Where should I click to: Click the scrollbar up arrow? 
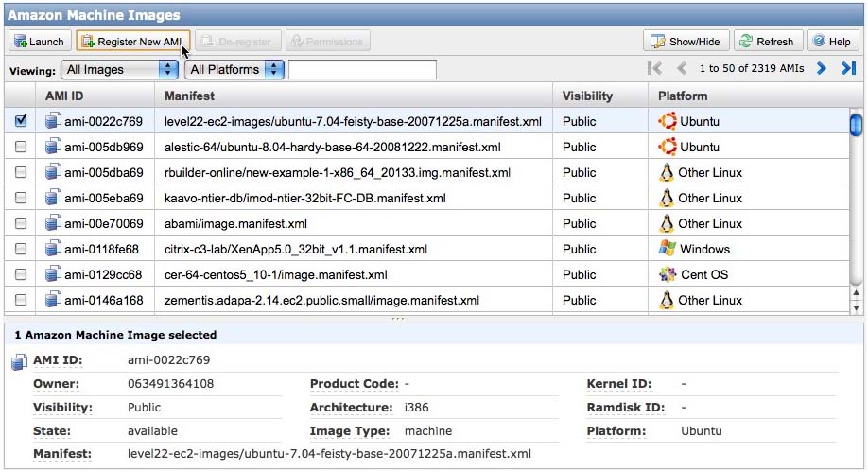[x=856, y=293]
